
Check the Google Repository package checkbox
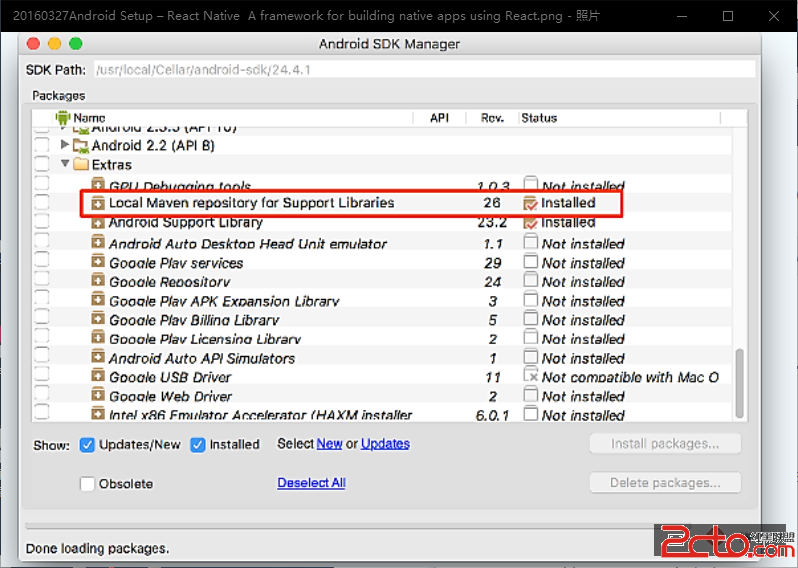point(42,279)
